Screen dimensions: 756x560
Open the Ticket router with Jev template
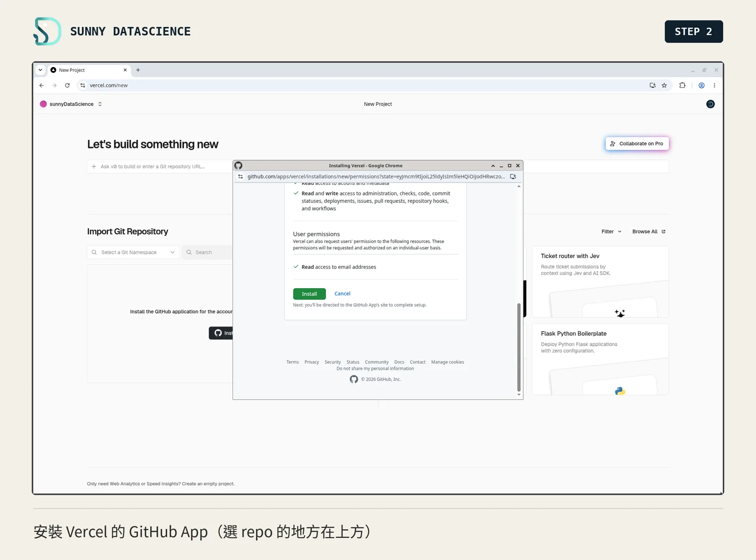pos(600,282)
